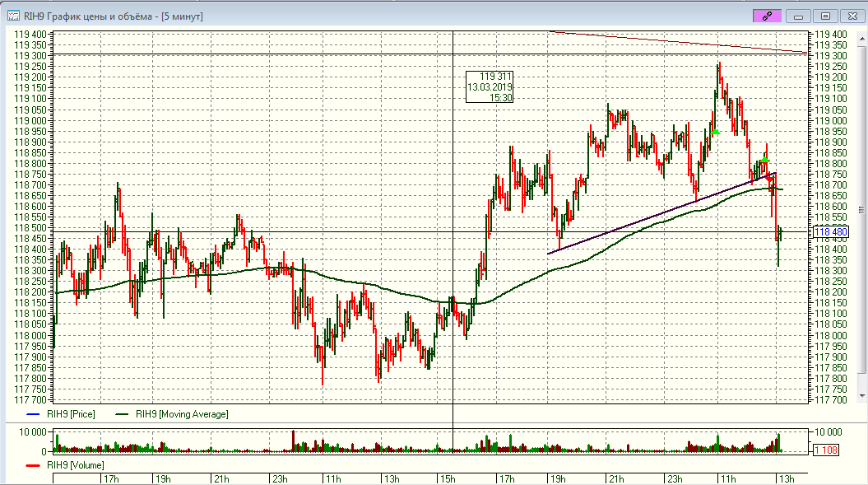Click the blue current price label 118 480
The image size is (868, 485).
tap(829, 233)
